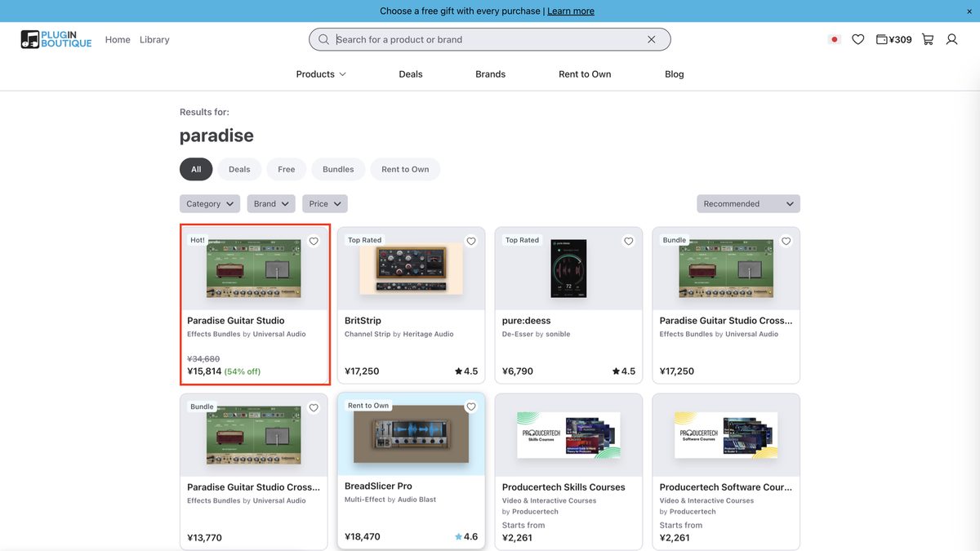Add BritStrip to wishlist
980x551 pixels.
pos(471,242)
